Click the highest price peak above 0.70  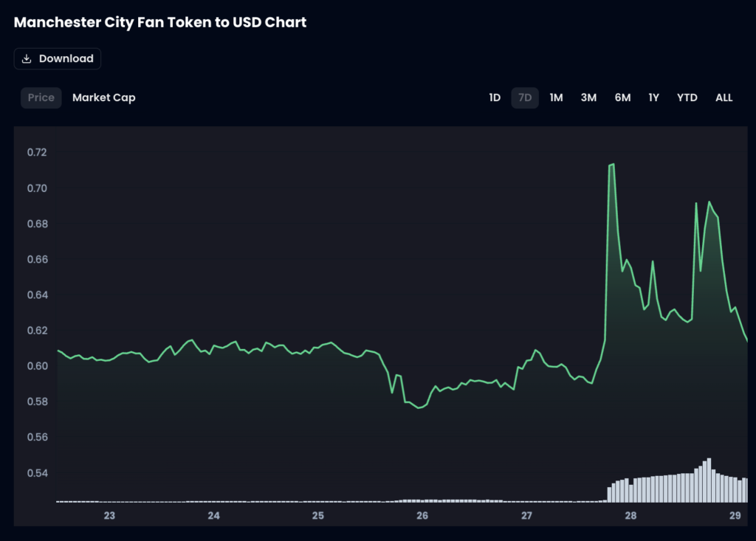coord(612,165)
